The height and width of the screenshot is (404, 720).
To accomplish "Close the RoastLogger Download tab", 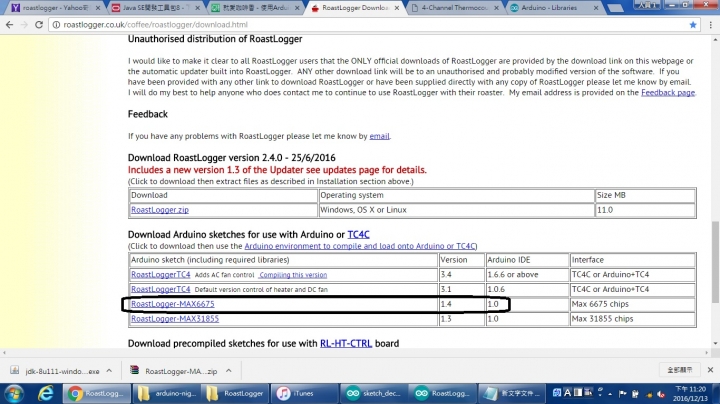I will click(397, 8).
